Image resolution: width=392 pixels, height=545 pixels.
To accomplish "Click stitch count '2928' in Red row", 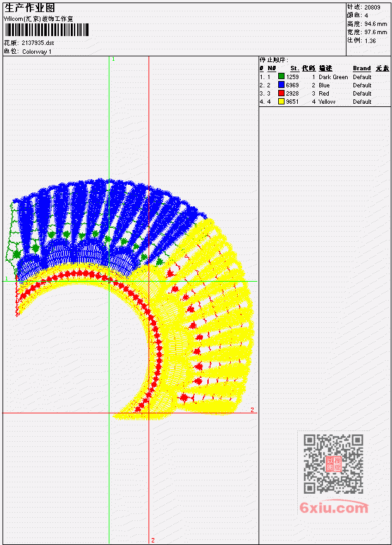I will tap(292, 94).
